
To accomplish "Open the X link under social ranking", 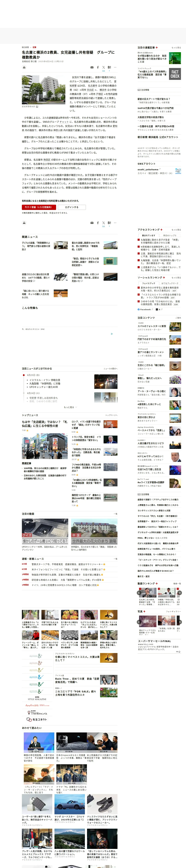I will tap(159, 309).
